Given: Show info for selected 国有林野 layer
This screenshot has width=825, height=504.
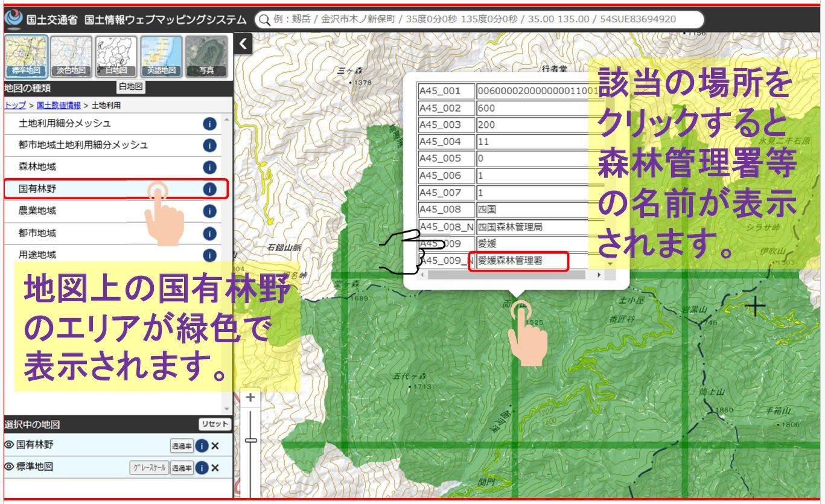Looking at the screenshot, I should coord(202,446).
